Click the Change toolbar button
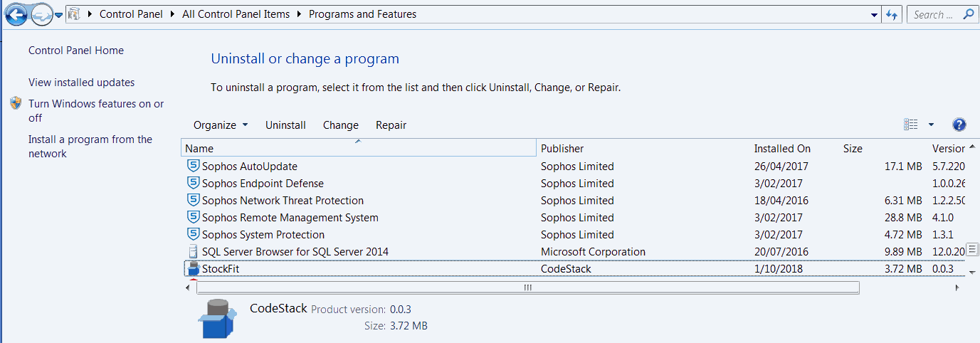980x343 pixels. (341, 125)
